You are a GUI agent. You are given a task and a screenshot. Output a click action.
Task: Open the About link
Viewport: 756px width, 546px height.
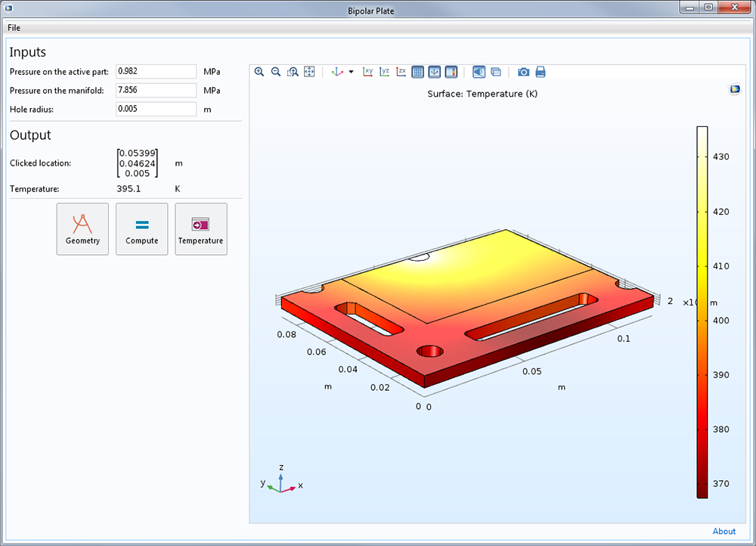(723, 531)
